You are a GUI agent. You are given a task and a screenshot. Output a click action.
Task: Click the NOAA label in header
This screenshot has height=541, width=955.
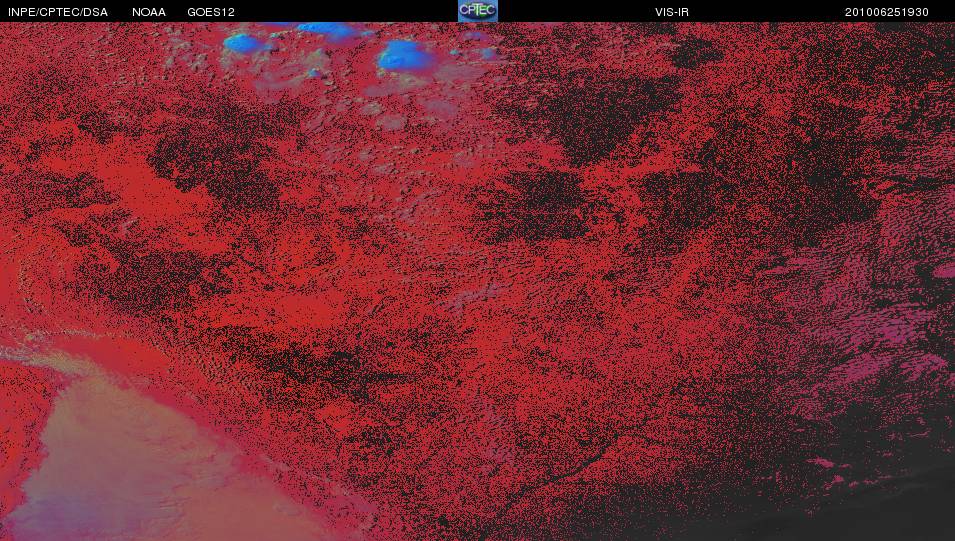click(x=149, y=12)
